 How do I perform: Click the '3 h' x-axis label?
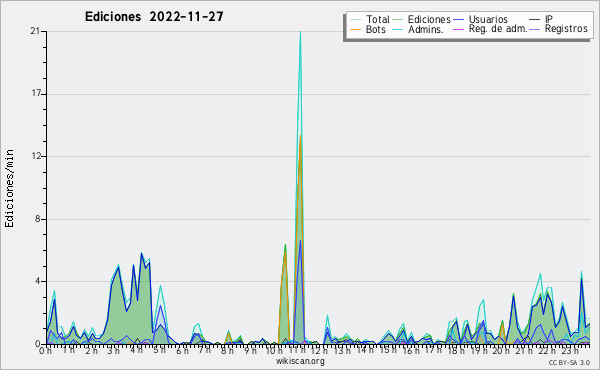click(x=113, y=350)
